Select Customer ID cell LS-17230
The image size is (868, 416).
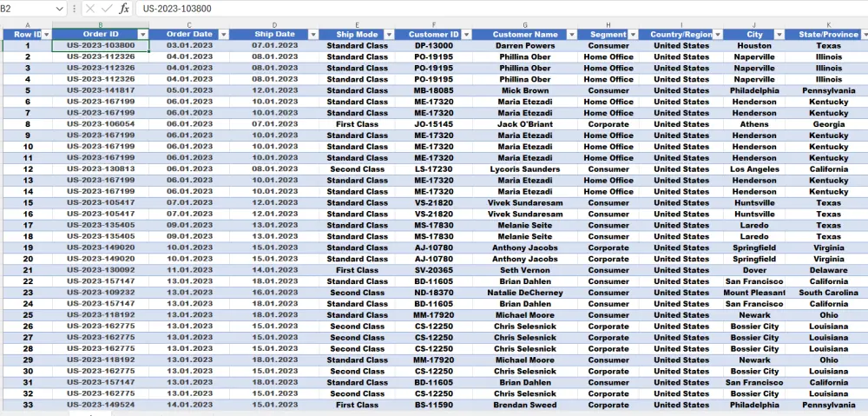pos(433,169)
